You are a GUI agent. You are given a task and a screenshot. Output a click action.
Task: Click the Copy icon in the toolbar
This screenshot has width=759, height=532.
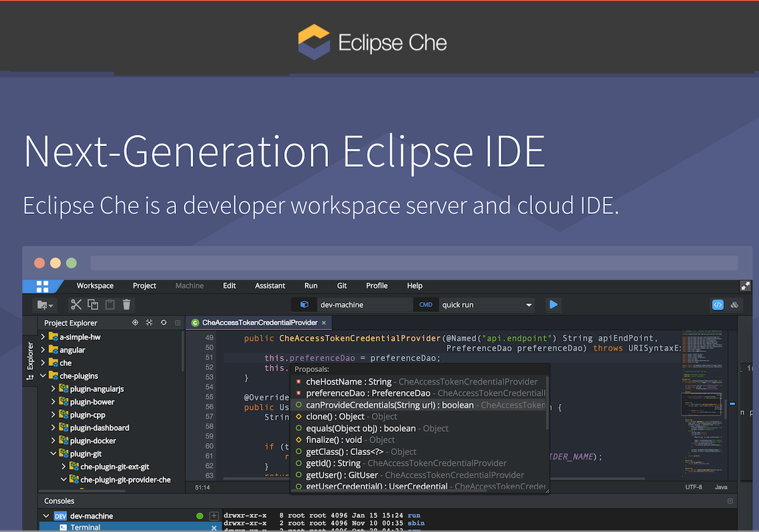pyautogui.click(x=92, y=304)
